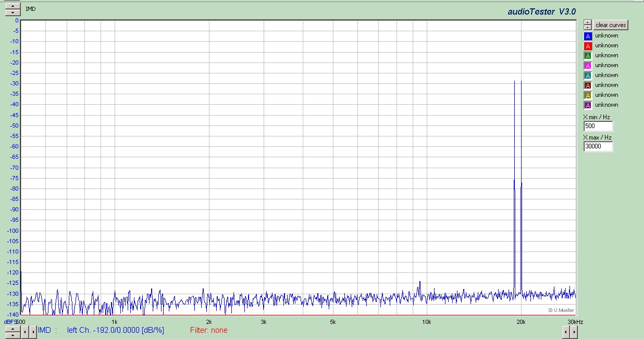
Task: Click the 20k frequency axis label
Action: (521, 322)
